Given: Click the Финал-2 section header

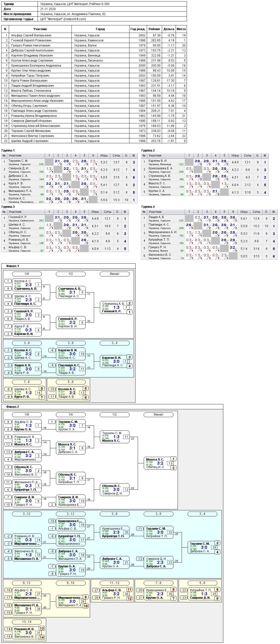Looking at the screenshot, I should (x=13, y=407).
